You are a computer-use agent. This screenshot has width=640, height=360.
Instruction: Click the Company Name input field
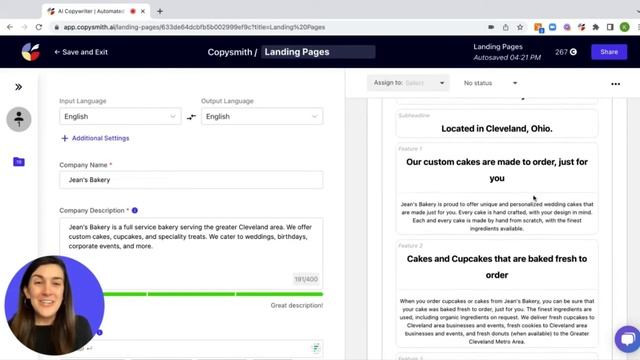coord(191,180)
